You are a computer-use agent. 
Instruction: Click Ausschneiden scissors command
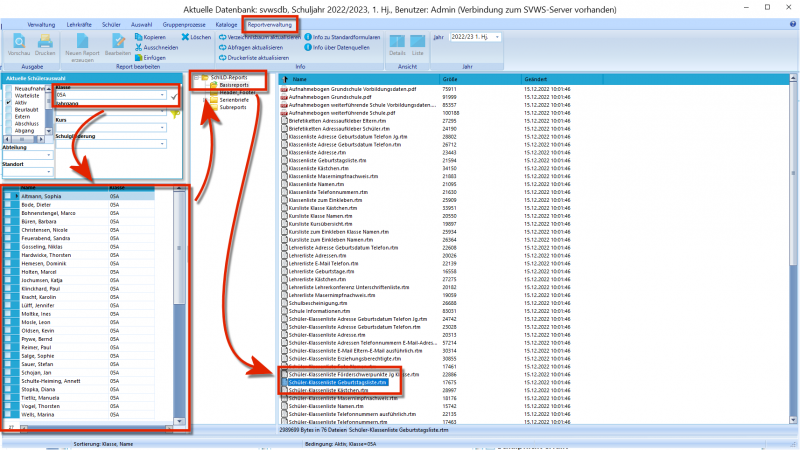(157, 47)
